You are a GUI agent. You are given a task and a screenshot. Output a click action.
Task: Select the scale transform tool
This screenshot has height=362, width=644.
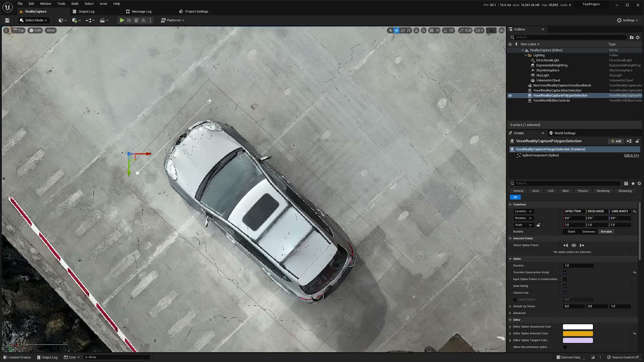(x=409, y=31)
